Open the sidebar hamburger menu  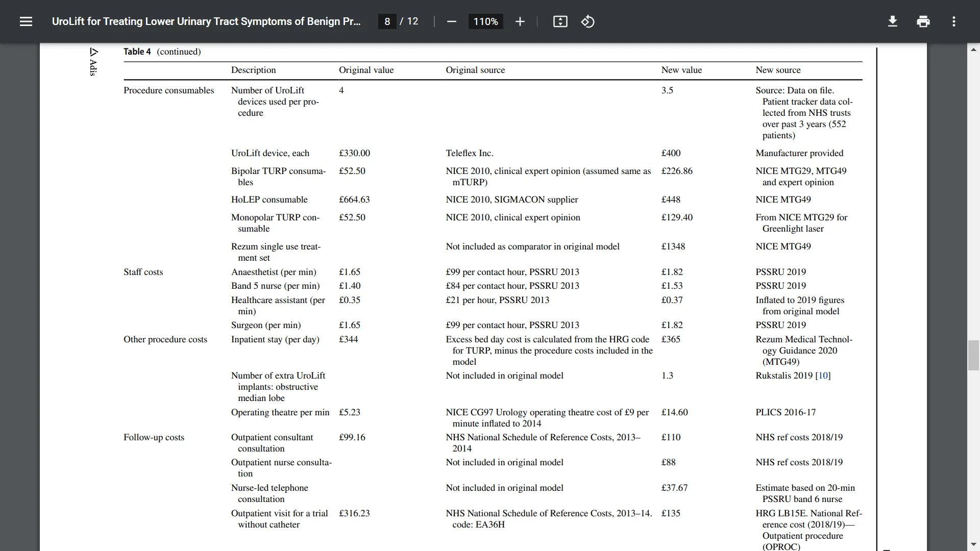point(26,21)
